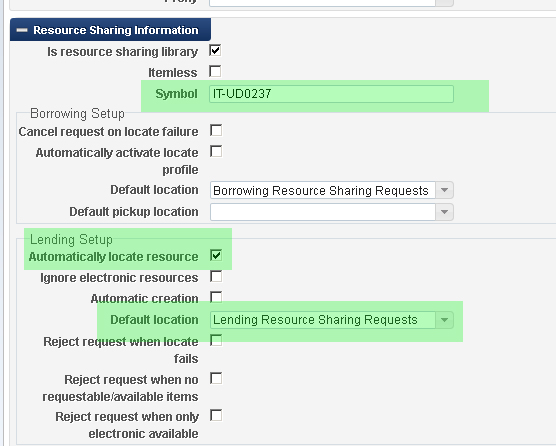
Task: Open the partially visible dropdown arrow at top
Action: pos(444,2)
